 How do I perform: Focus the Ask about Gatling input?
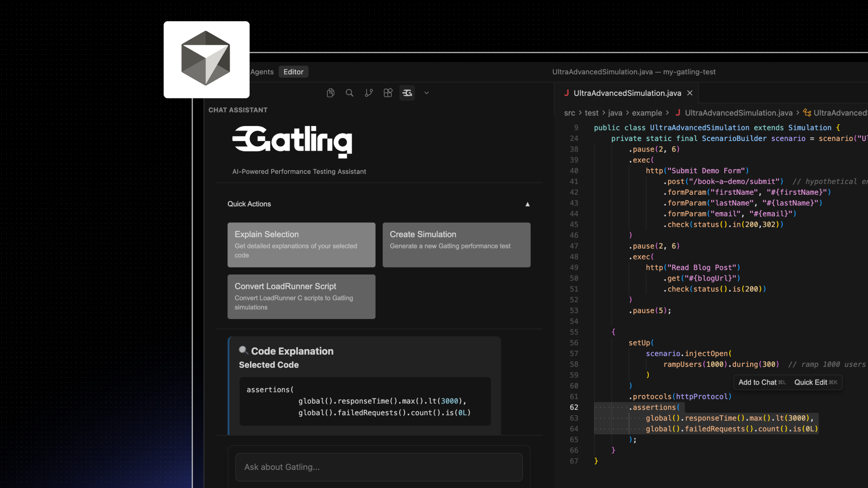(379, 467)
